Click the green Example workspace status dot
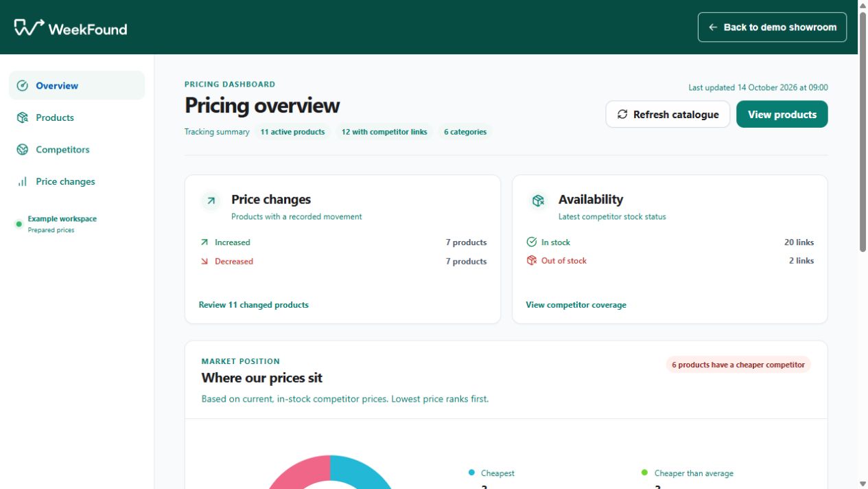This screenshot has height=489, width=868. pos(19,224)
